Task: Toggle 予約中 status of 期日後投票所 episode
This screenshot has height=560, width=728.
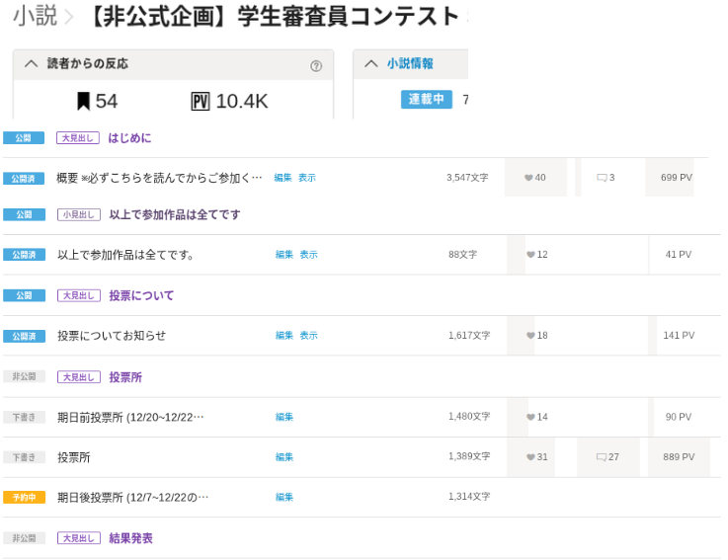Action: point(24,498)
